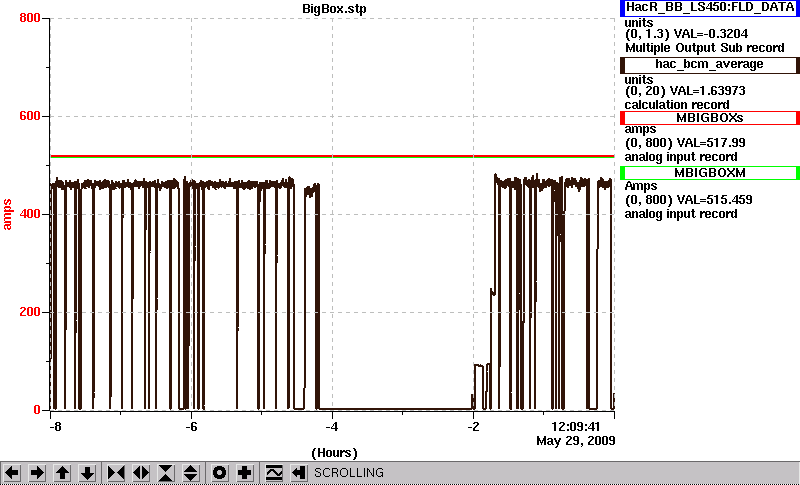The height and width of the screenshot is (485, 800).
Task: Click 'Multiple Output Sub record' description
Action: tap(705, 48)
